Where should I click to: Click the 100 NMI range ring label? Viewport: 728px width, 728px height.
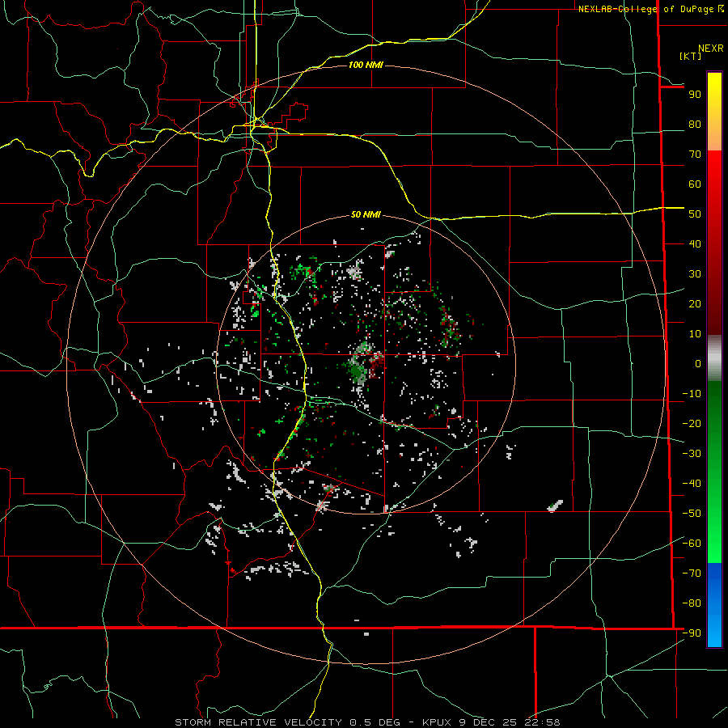coord(366,65)
